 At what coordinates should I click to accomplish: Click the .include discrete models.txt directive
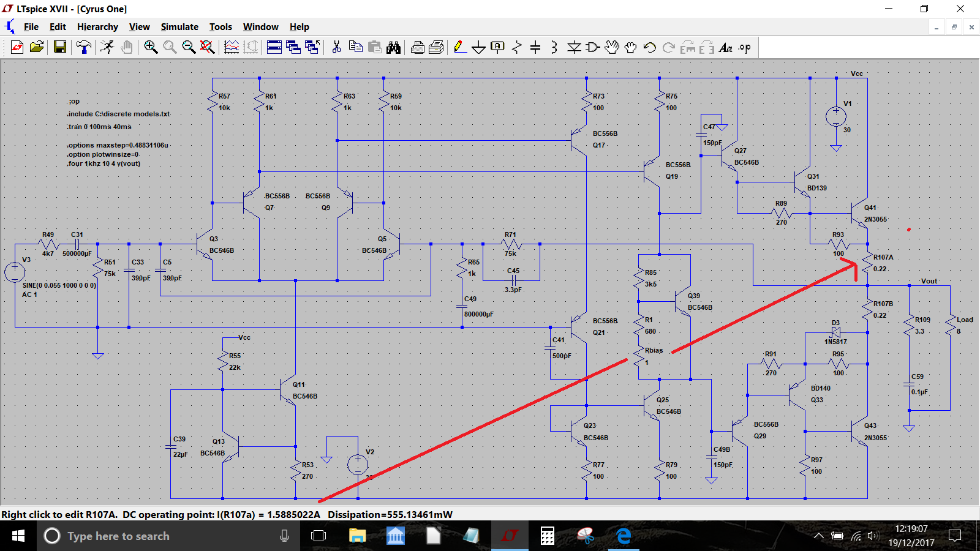point(118,114)
